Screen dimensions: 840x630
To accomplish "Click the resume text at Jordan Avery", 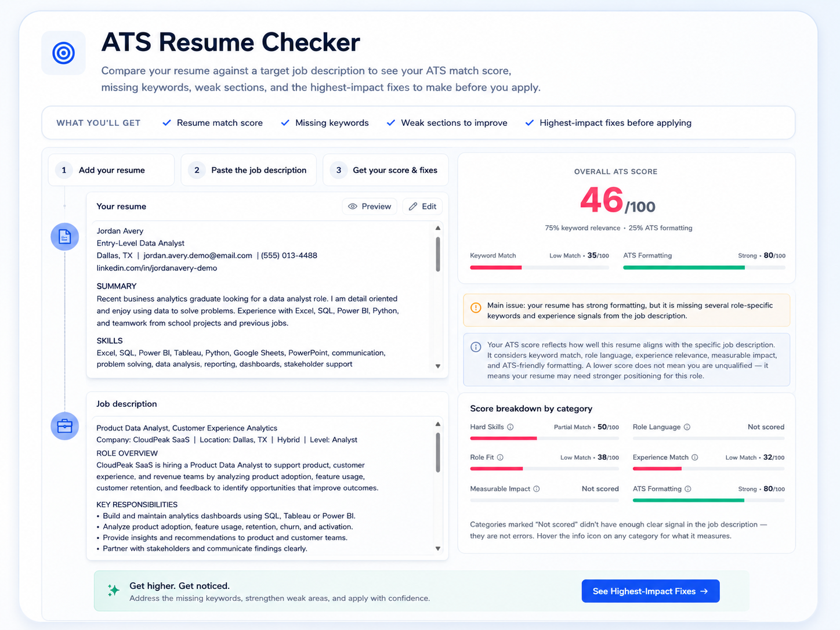I will tap(120, 231).
